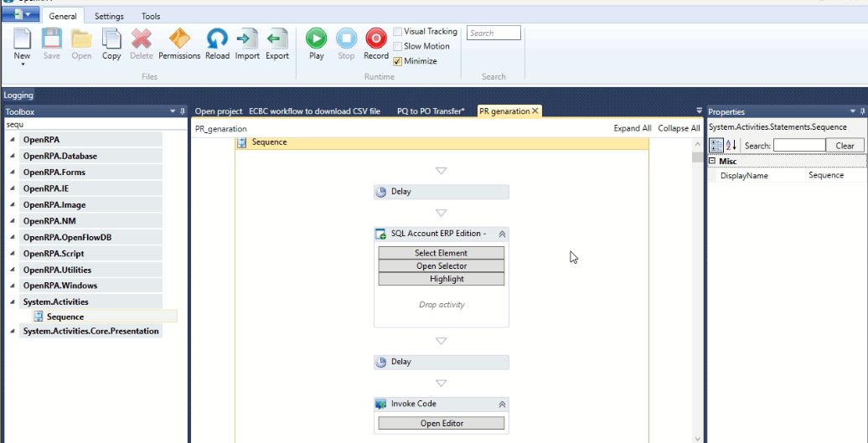Click the Properties search input field
The width and height of the screenshot is (868, 443).
click(x=798, y=146)
